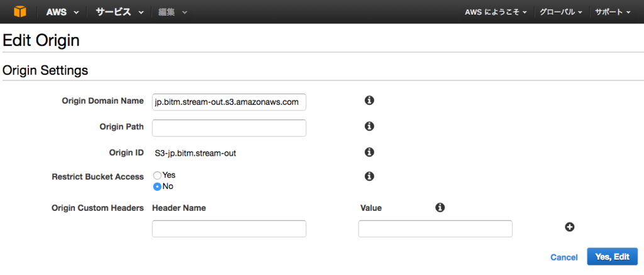Select Yes for Restrict Bucket Access
Viewport: 644px width, 275px height.
(157, 175)
